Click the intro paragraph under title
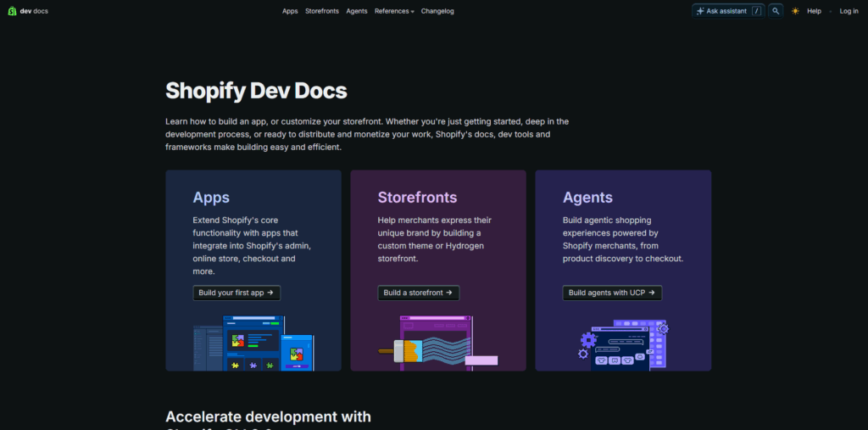The image size is (868, 430). click(x=367, y=134)
